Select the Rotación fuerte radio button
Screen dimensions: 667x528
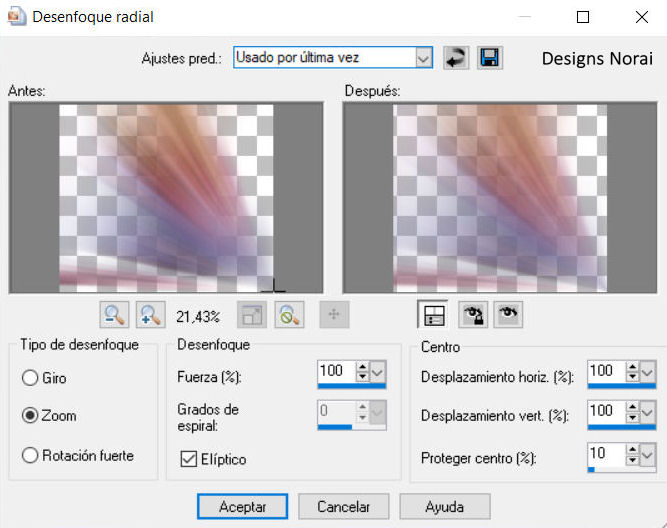pyautogui.click(x=30, y=455)
